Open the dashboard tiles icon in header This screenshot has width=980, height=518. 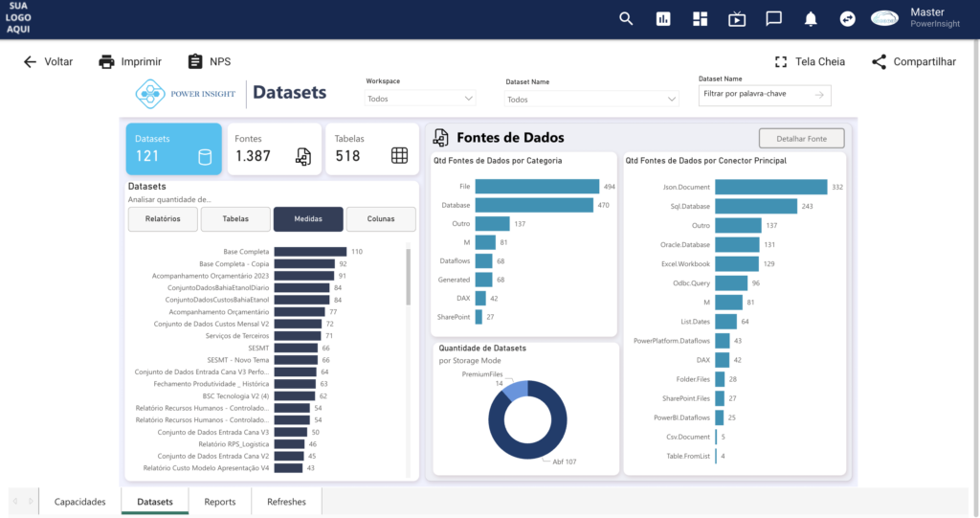[700, 19]
